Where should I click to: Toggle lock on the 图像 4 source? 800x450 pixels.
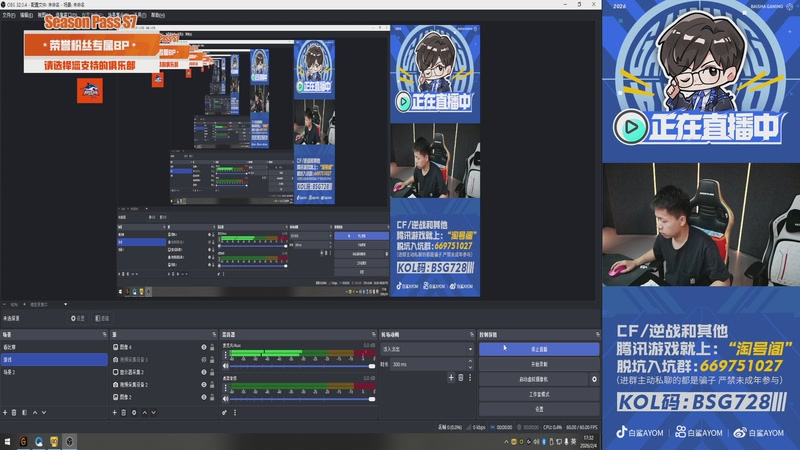click(212, 347)
